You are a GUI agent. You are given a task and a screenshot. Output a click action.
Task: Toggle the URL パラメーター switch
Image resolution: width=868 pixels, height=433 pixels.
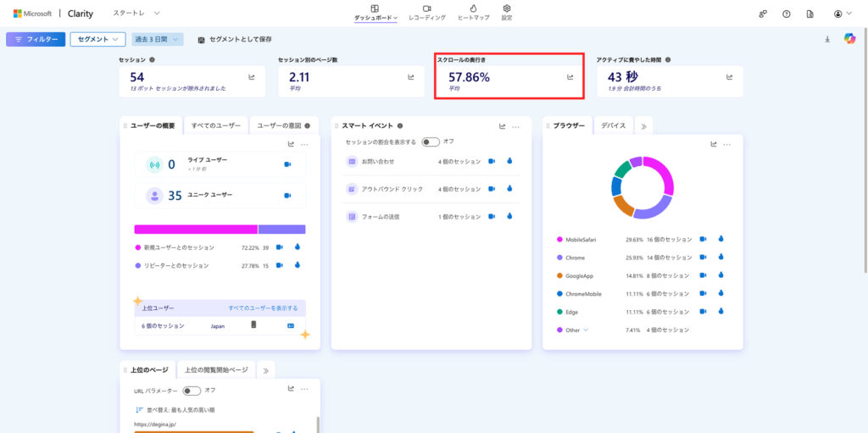click(192, 391)
